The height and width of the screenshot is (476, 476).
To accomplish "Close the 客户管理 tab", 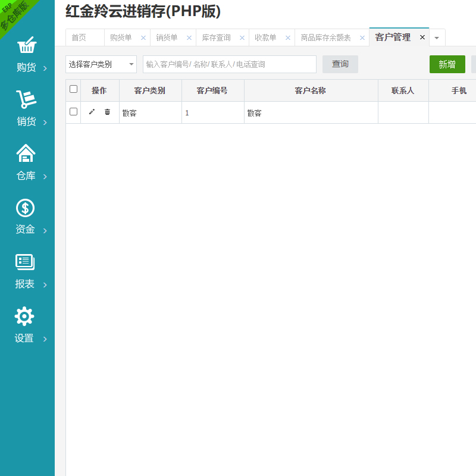I will pyautogui.click(x=422, y=37).
